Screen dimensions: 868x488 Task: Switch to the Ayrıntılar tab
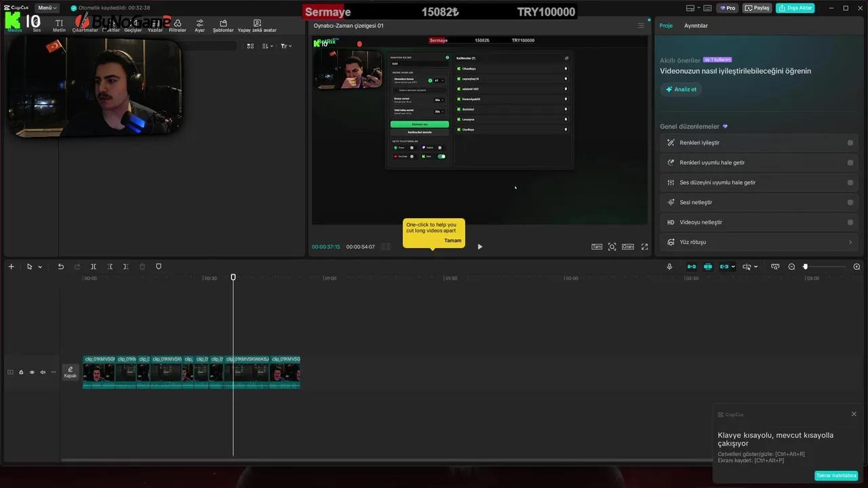pos(696,26)
